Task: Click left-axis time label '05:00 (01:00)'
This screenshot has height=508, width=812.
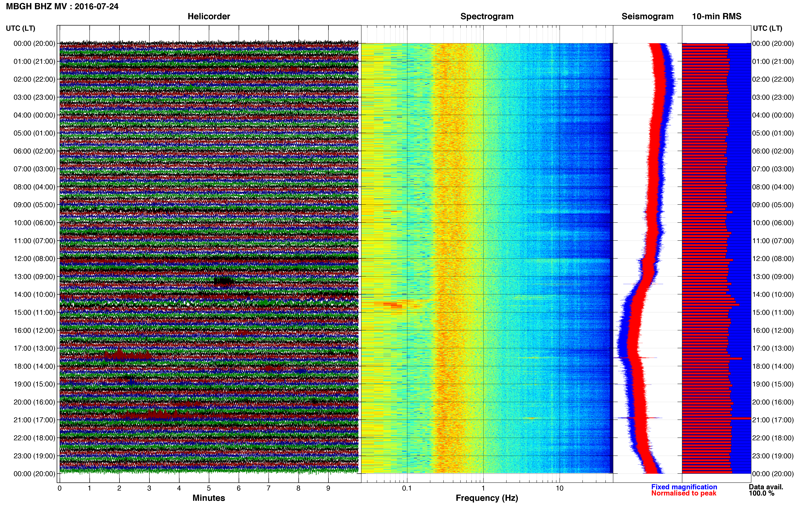Action: pos(34,133)
